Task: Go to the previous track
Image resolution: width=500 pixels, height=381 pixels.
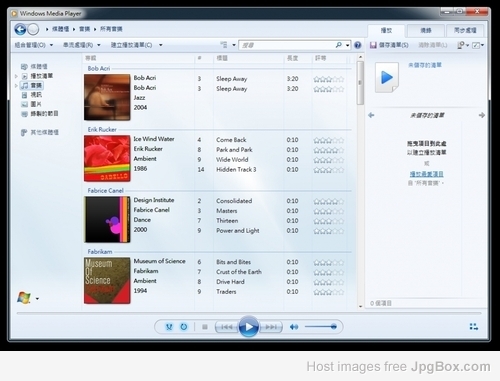Action: click(x=227, y=327)
